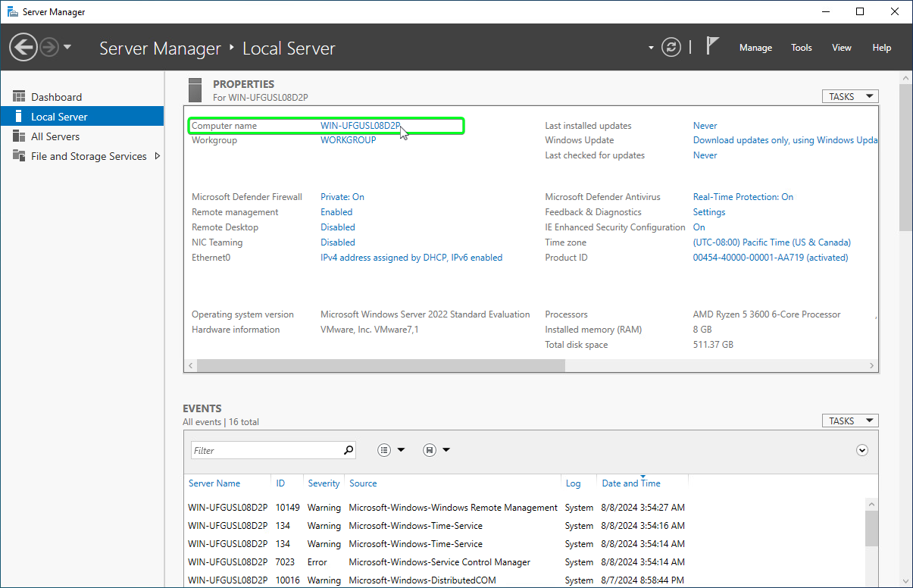
Task: Click the Remote Desktop 'Disabled' link
Action: [338, 227]
